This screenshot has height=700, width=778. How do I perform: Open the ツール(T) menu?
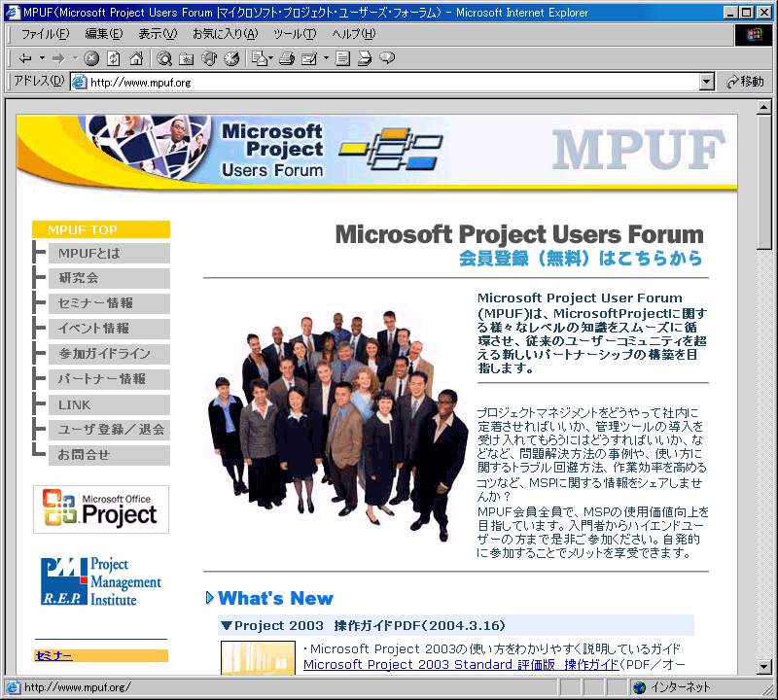[295, 34]
